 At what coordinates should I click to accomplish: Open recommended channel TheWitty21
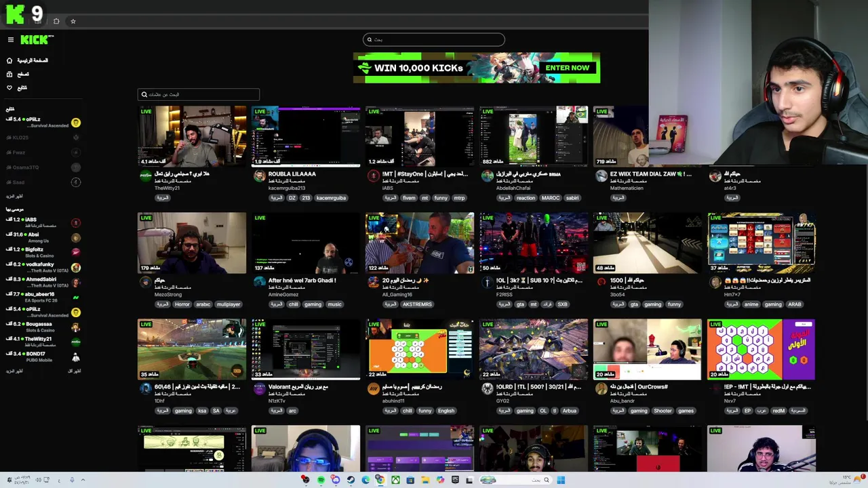click(x=42, y=342)
